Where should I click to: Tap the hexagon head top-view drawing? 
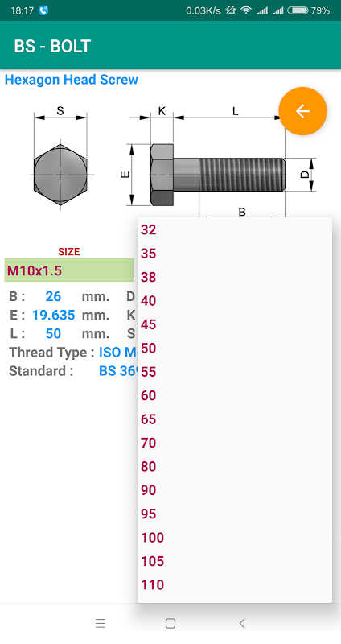60,157
